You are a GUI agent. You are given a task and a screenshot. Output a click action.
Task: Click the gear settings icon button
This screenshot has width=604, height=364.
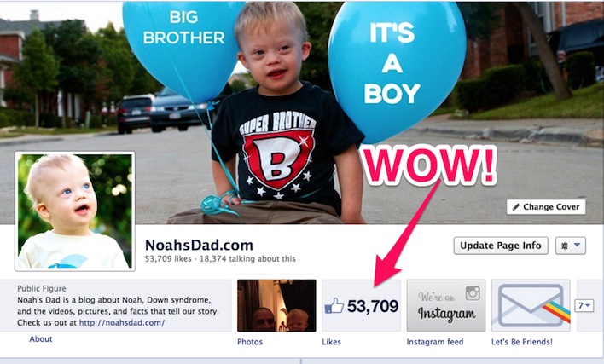(x=565, y=246)
